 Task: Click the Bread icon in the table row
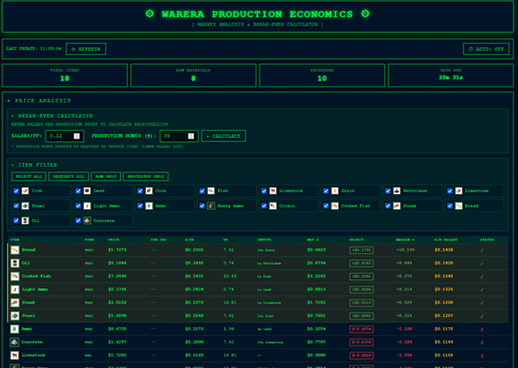15,250
